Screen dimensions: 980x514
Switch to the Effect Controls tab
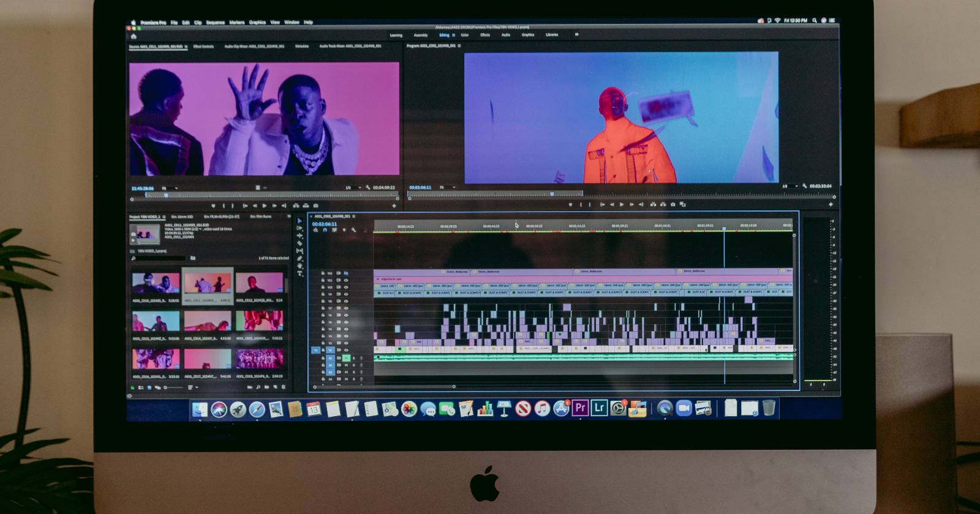pyautogui.click(x=203, y=47)
